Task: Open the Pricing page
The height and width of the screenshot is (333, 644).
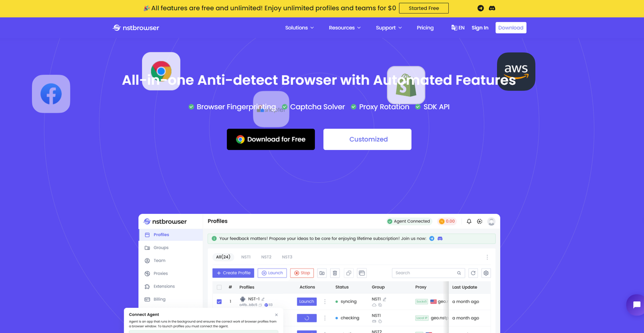Action: 425,28
